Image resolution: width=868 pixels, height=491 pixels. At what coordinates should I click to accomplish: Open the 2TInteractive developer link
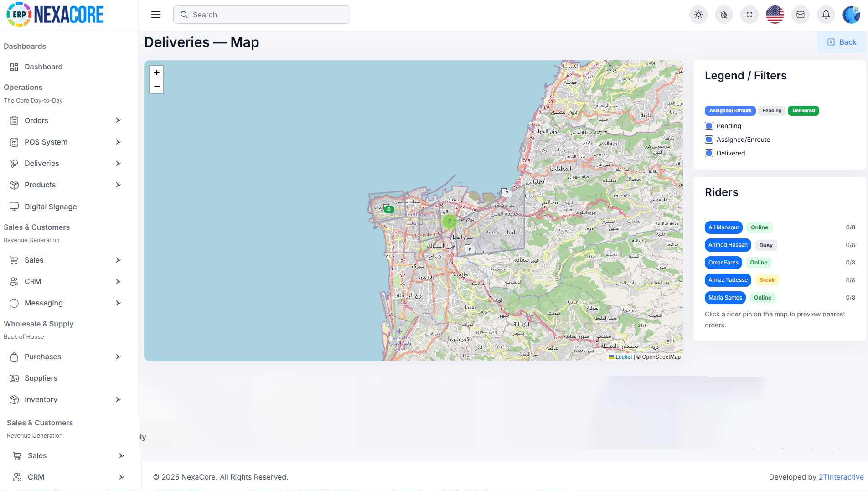point(841,477)
